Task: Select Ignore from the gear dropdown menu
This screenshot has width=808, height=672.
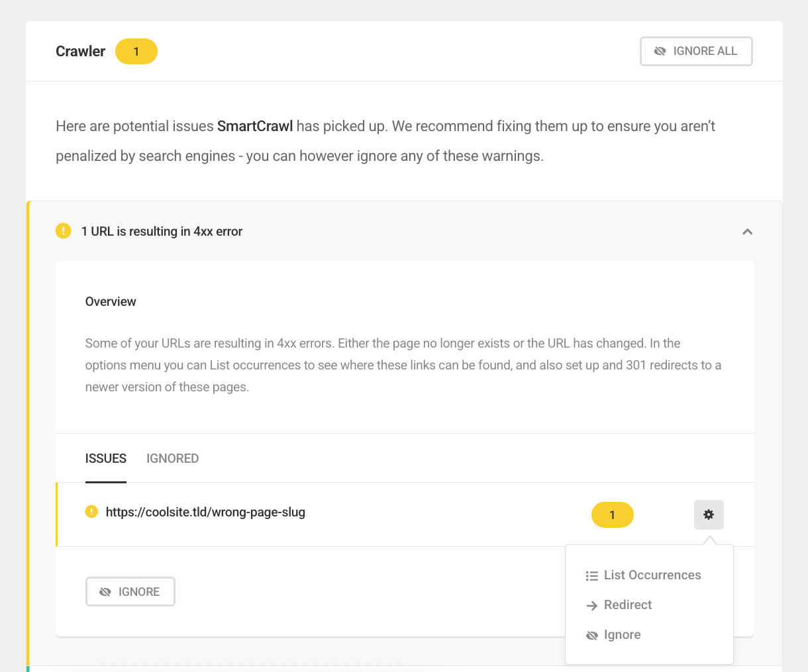Action: [622, 634]
